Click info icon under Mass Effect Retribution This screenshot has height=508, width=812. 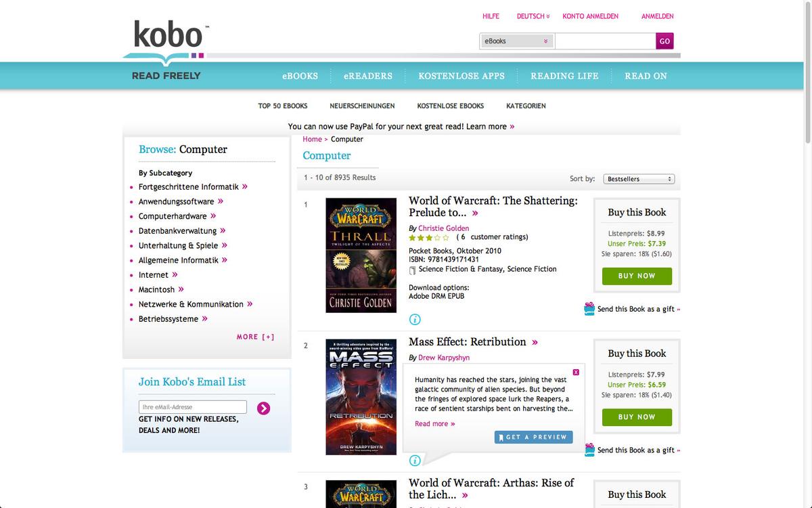pyautogui.click(x=415, y=461)
